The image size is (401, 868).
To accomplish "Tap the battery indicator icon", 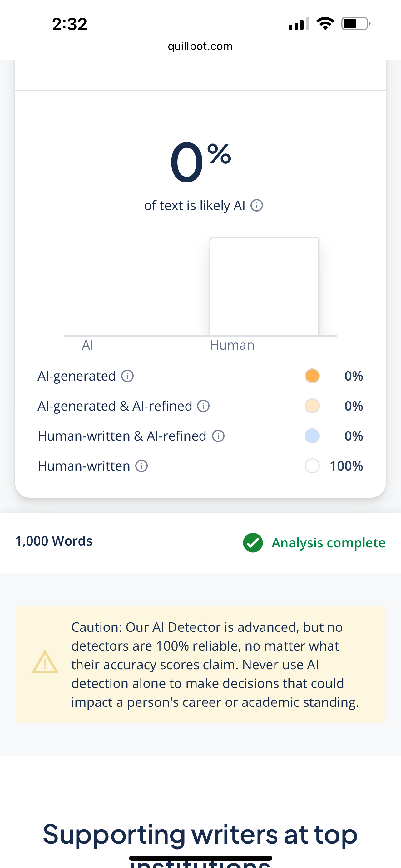I will tap(355, 23).
